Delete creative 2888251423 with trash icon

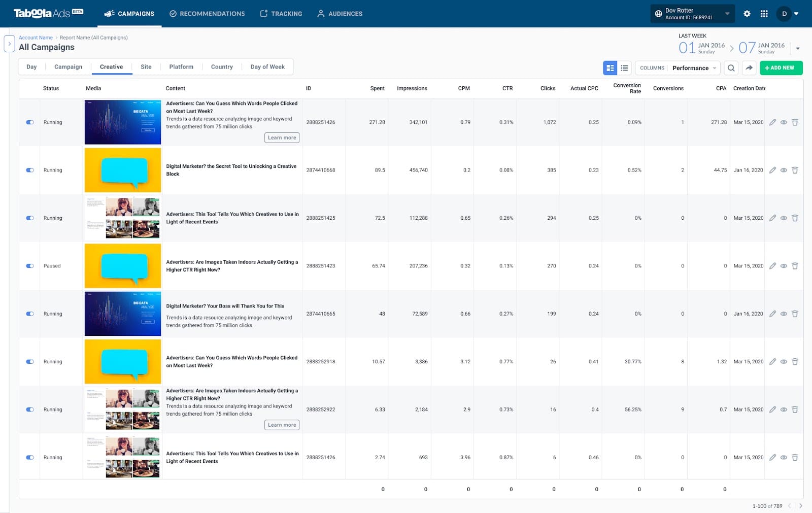(795, 266)
